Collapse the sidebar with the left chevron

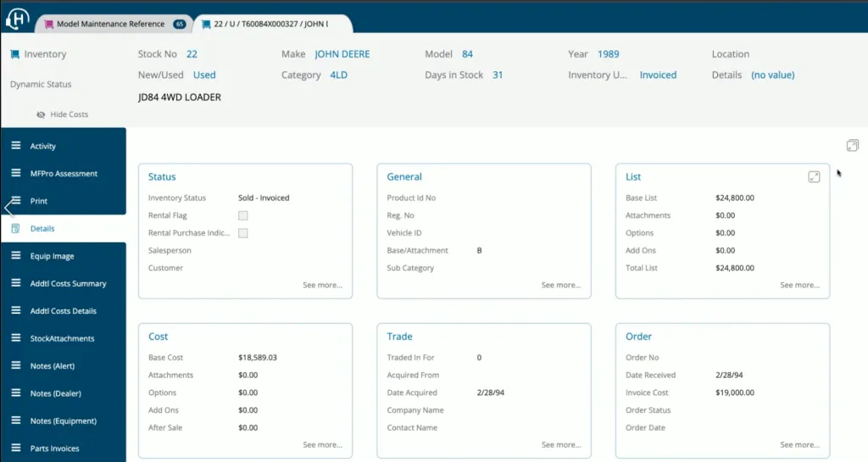click(x=8, y=208)
